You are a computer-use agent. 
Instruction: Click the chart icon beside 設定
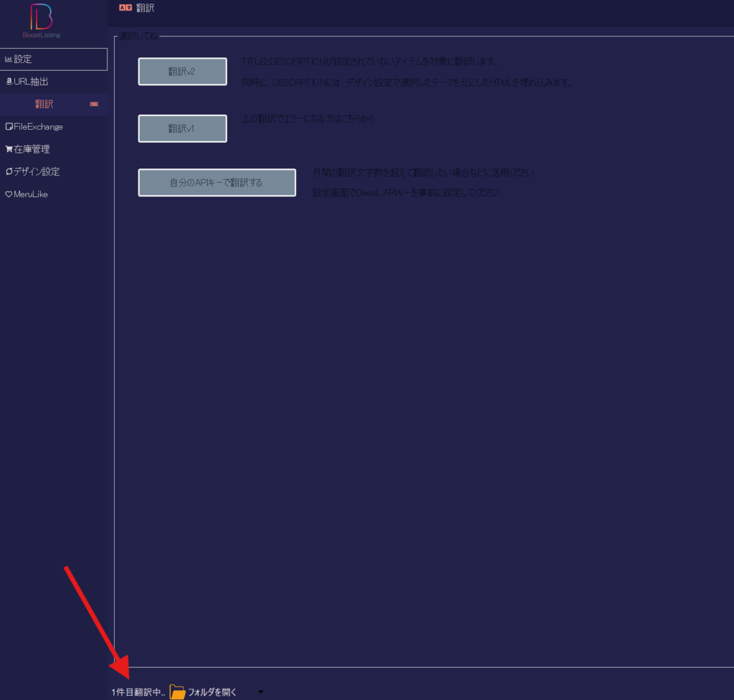point(9,59)
